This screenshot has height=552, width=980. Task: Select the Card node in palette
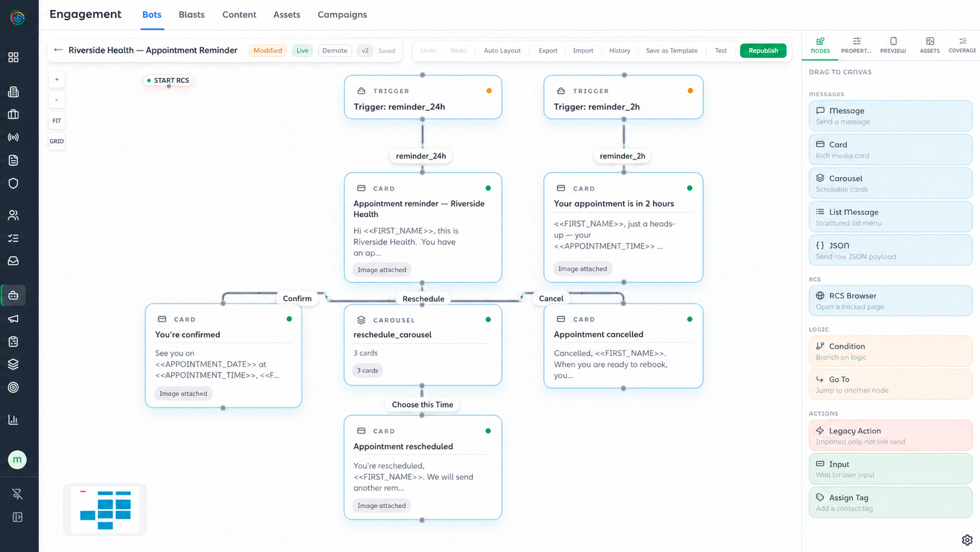(890, 150)
